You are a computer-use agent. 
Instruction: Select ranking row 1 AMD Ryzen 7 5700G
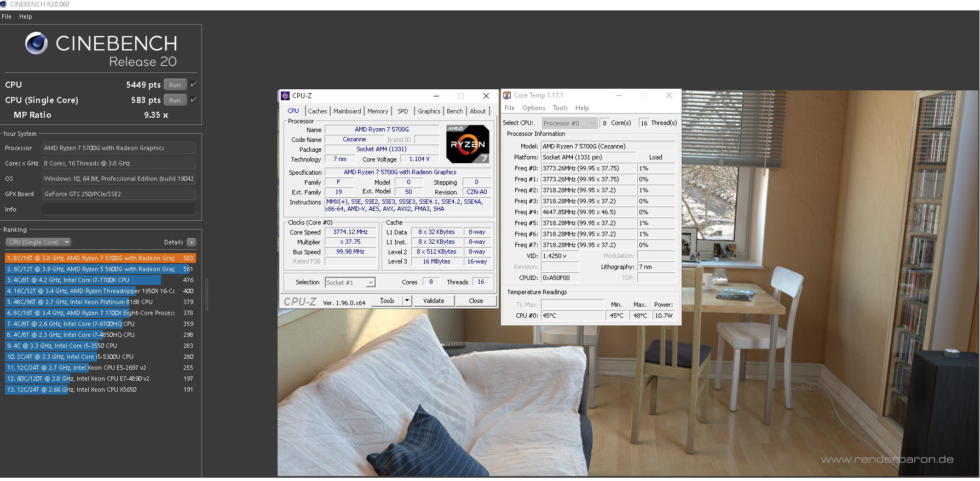click(100, 258)
